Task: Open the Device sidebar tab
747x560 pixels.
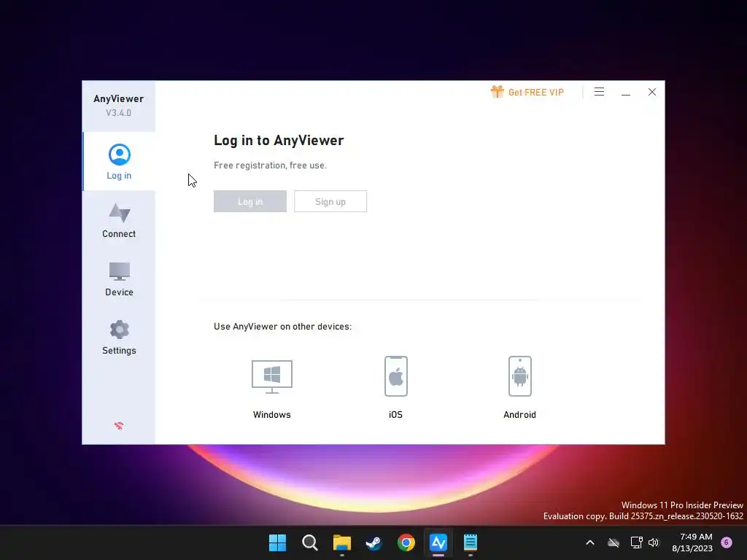Action: pos(119,279)
